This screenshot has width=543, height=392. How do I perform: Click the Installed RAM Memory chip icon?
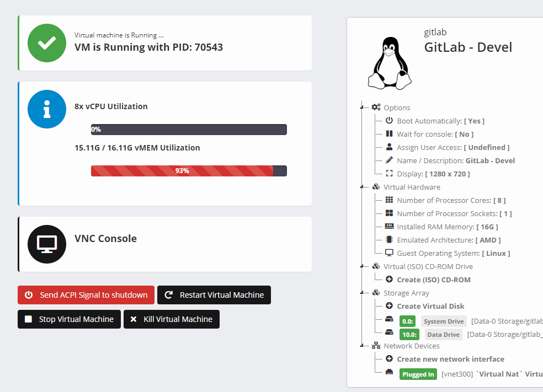[389, 226]
